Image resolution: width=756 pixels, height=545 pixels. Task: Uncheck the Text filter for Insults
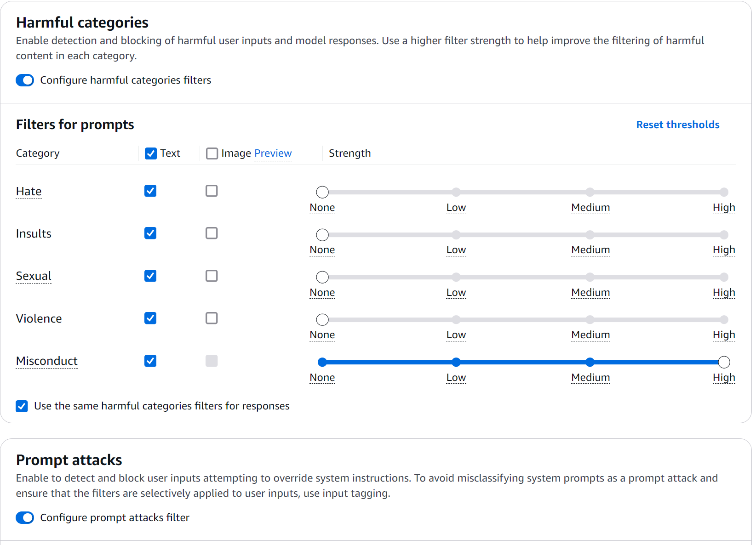tap(150, 233)
